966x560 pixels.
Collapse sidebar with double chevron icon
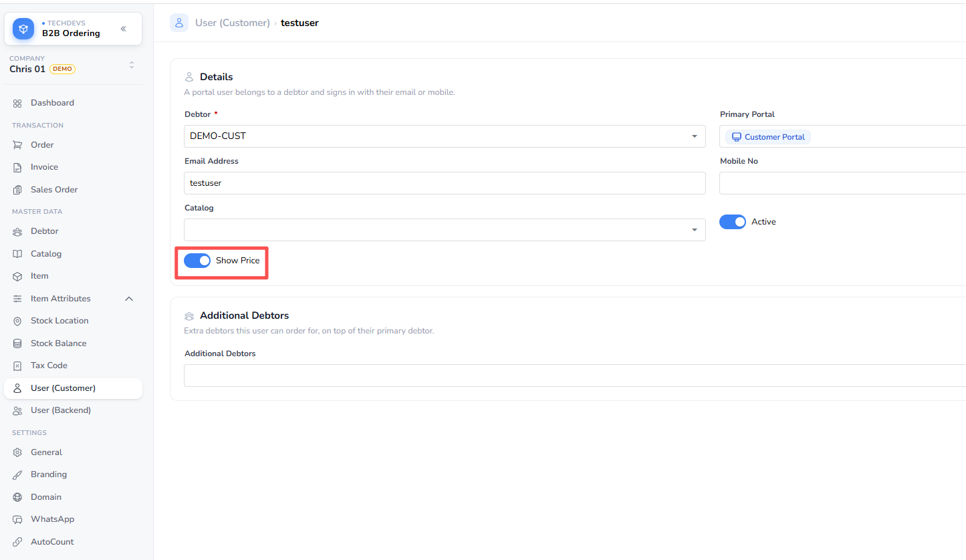[x=124, y=29]
